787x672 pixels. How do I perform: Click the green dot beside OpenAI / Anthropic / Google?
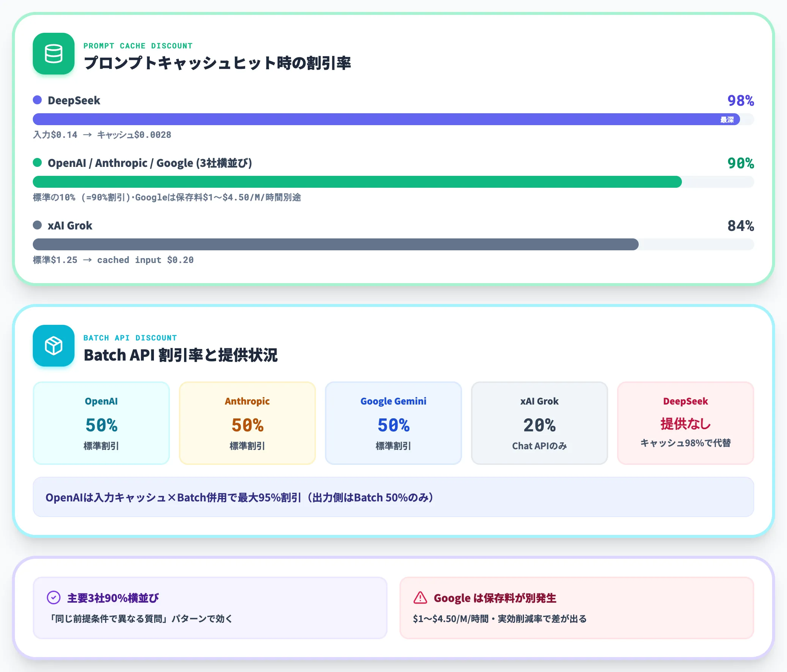[37, 162]
